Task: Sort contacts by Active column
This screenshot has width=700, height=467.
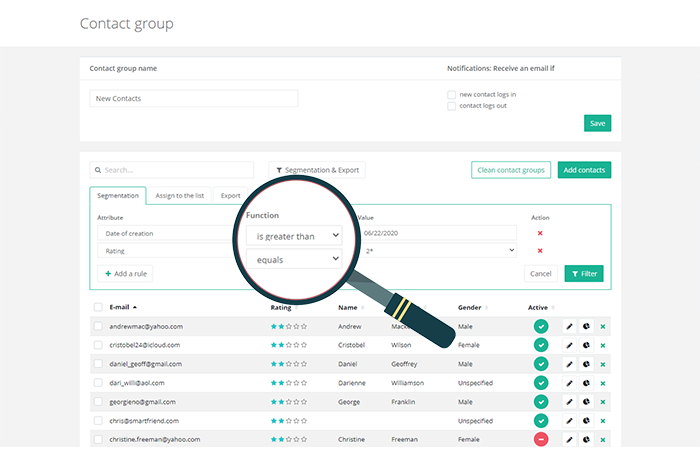Action: (541, 308)
